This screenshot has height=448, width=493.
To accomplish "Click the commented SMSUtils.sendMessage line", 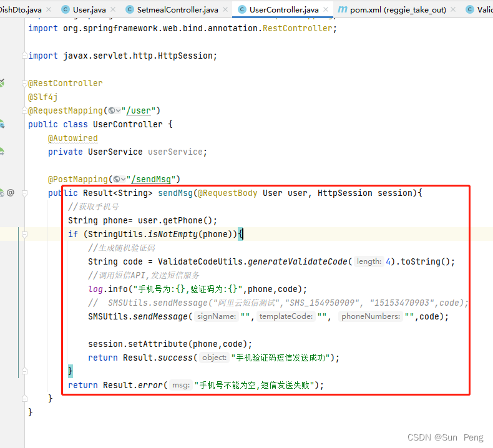I will 278,303.
